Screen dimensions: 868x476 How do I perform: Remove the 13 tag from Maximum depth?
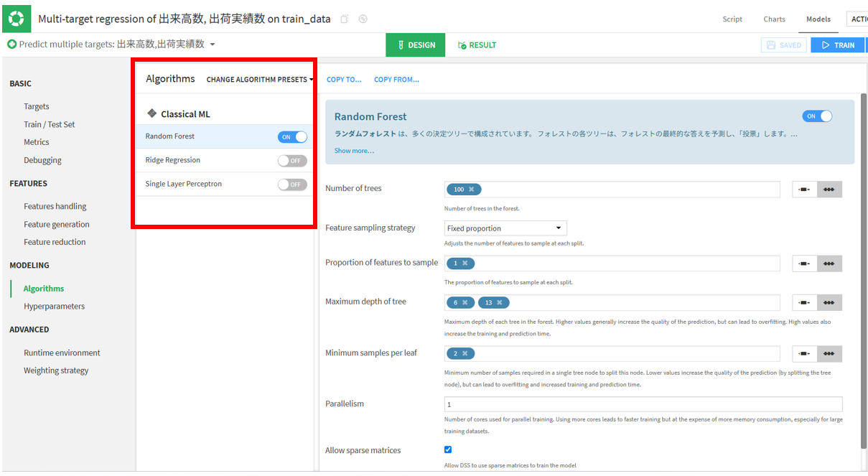[x=500, y=302]
